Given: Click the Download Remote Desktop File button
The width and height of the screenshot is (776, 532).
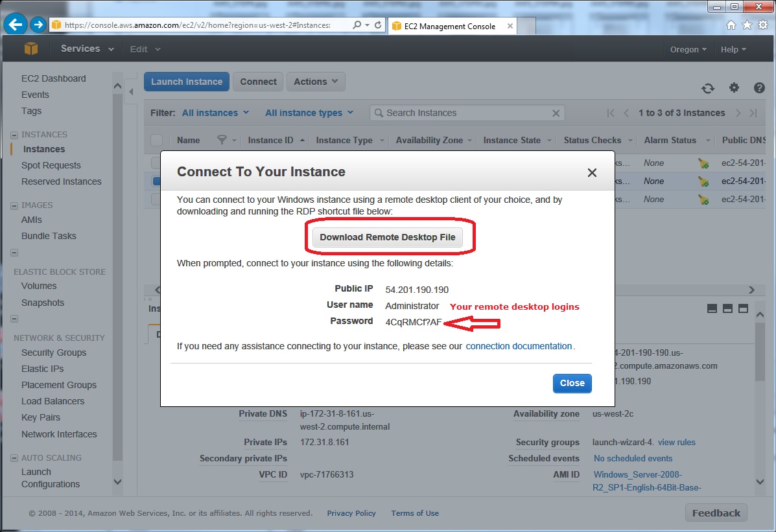Looking at the screenshot, I should tap(388, 237).
